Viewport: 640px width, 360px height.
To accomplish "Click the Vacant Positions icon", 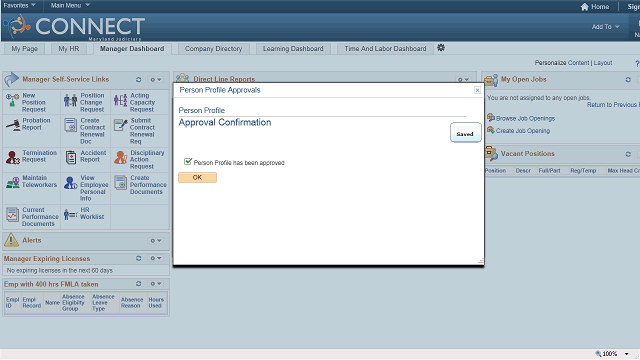I will click(491, 154).
